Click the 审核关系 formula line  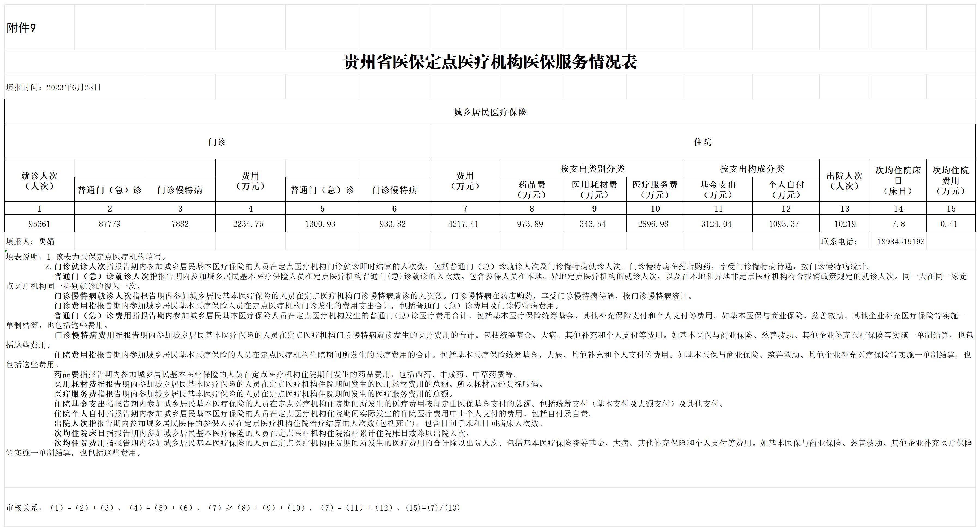(x=233, y=507)
